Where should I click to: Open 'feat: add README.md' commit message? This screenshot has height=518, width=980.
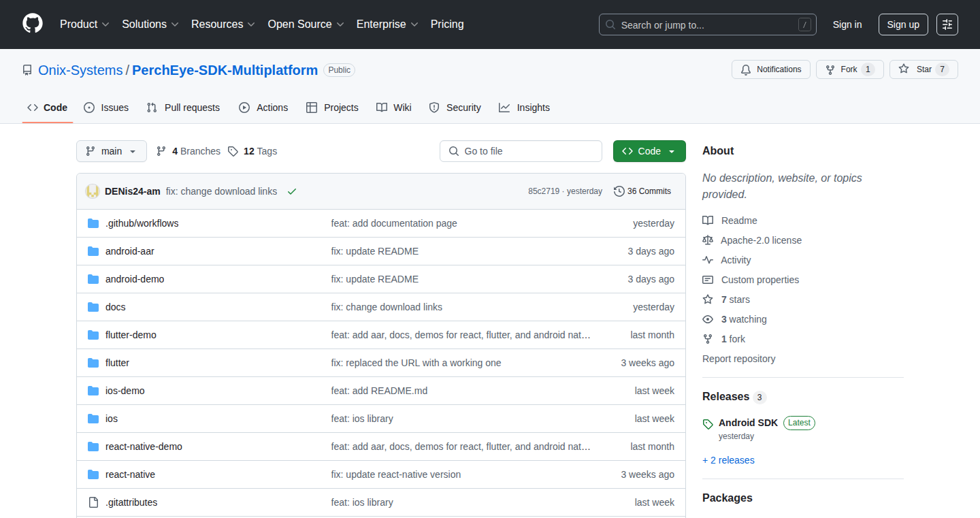click(379, 391)
